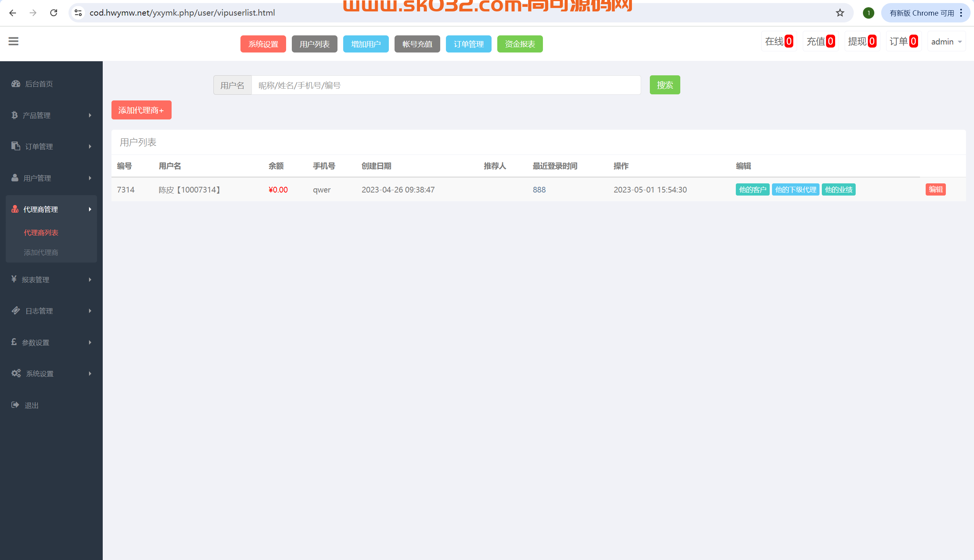Click the hamburger menu icon
This screenshot has width=974, height=560.
(x=13, y=41)
